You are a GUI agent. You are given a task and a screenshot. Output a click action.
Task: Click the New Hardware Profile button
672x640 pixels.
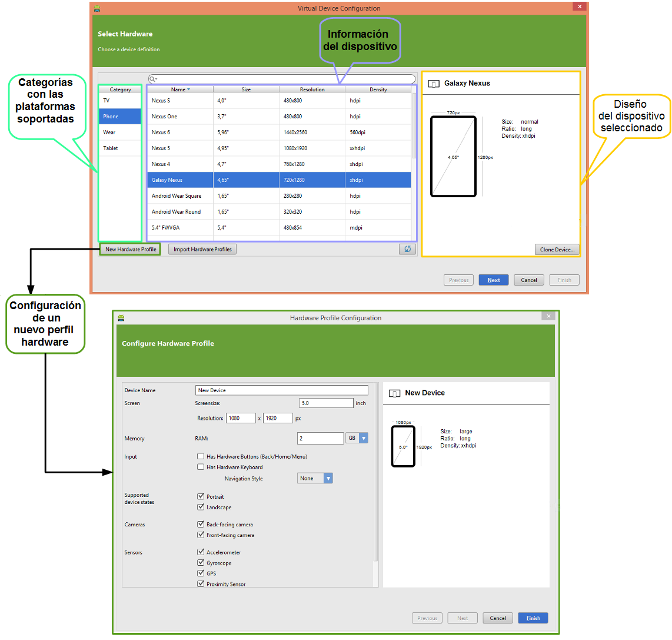(x=130, y=249)
